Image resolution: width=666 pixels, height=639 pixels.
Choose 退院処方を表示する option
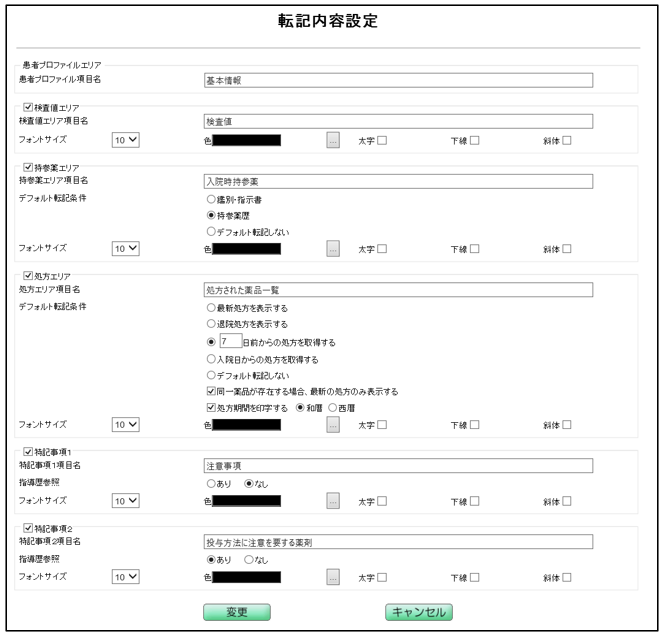pos(211,324)
